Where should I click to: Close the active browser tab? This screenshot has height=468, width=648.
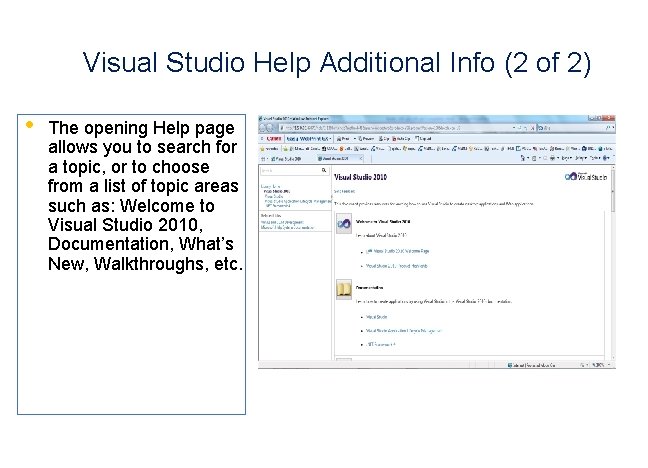361,159
